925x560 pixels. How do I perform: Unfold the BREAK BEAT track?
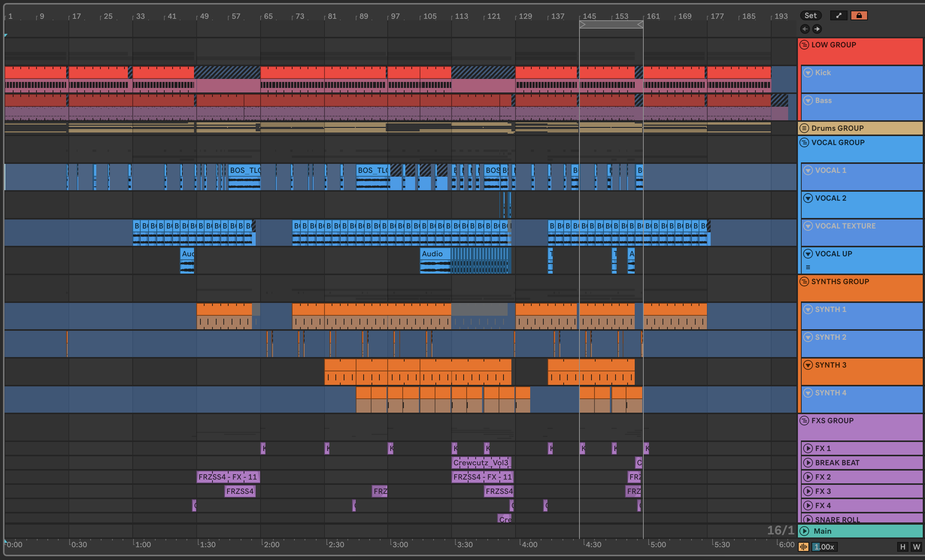coord(808,463)
